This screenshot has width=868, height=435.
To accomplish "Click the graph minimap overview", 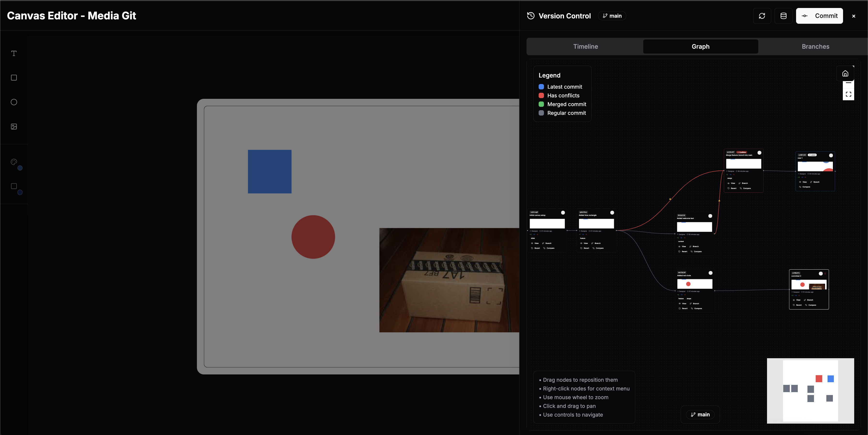I will tap(810, 390).
